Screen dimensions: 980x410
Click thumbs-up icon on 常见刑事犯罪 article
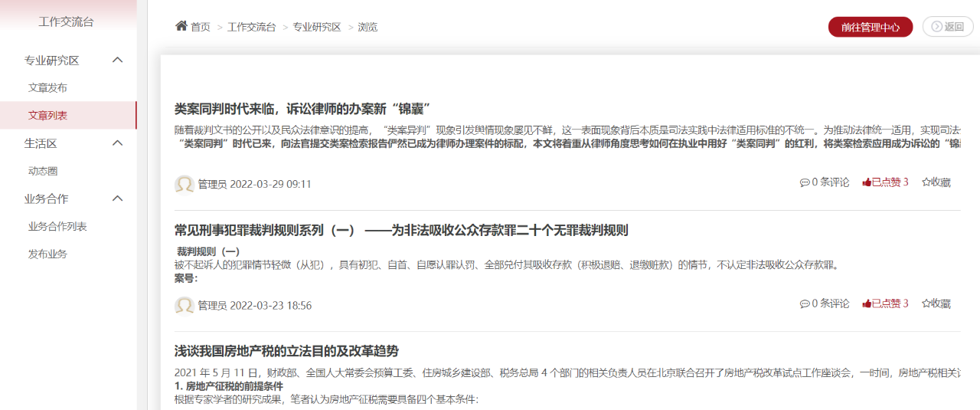[x=867, y=303]
